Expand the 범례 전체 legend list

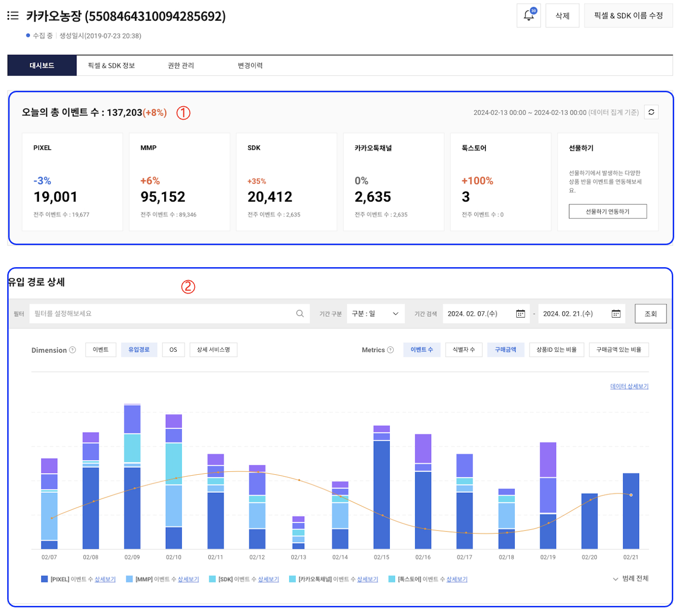pyautogui.click(x=630, y=579)
